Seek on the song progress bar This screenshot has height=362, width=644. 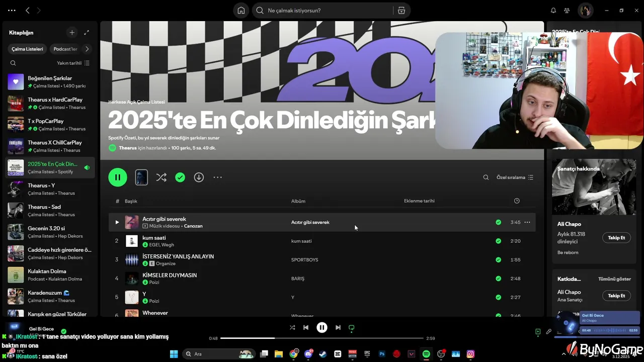point(322,338)
